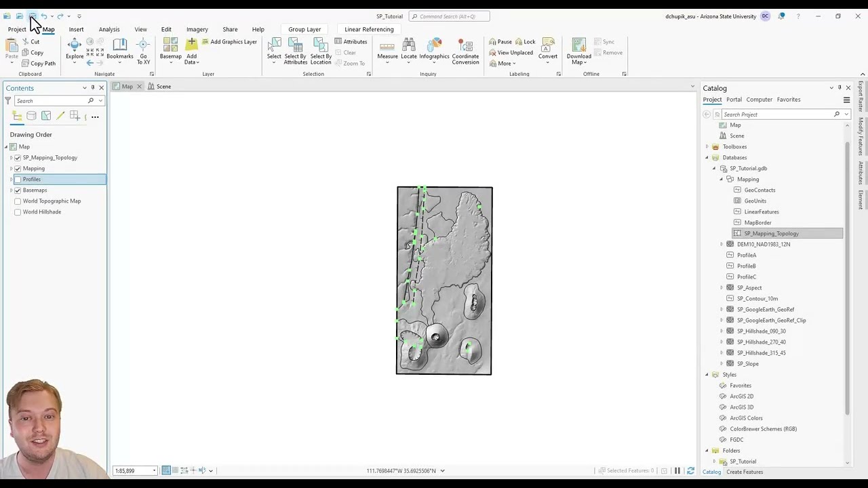Viewport: 868px width, 488px height.
Task: Click the New Project icon in quick access
Action: pyautogui.click(x=7, y=16)
